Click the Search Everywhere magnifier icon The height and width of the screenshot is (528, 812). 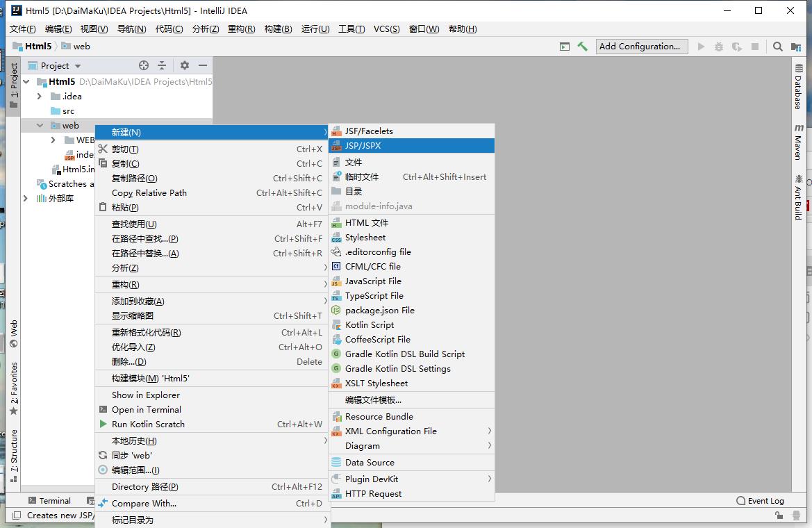(x=777, y=47)
